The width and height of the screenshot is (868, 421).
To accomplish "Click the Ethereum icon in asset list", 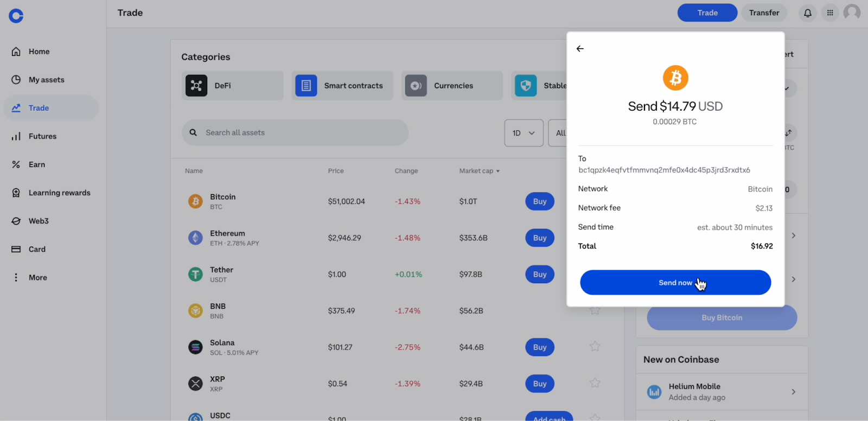I will point(195,238).
